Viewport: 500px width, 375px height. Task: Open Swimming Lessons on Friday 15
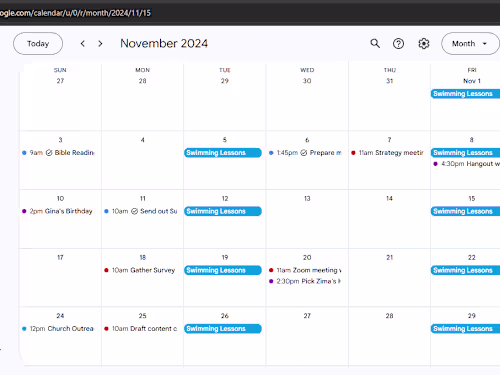pos(465,211)
